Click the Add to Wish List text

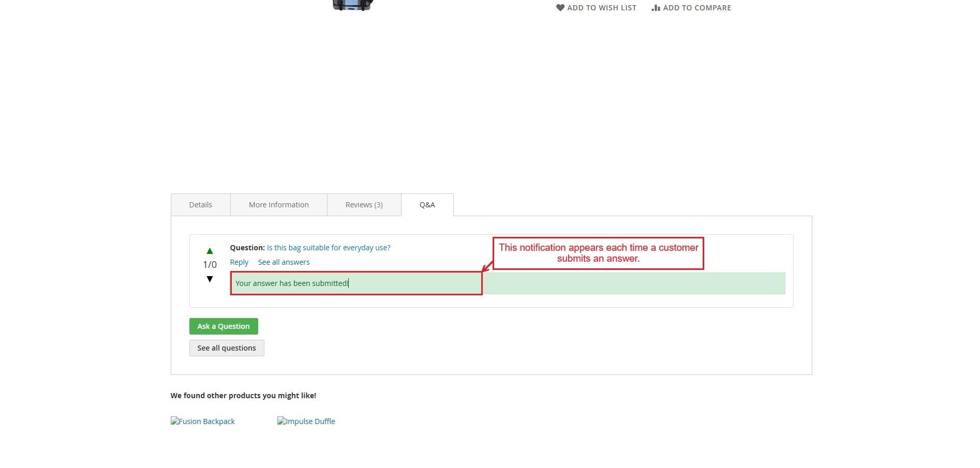click(x=601, y=8)
